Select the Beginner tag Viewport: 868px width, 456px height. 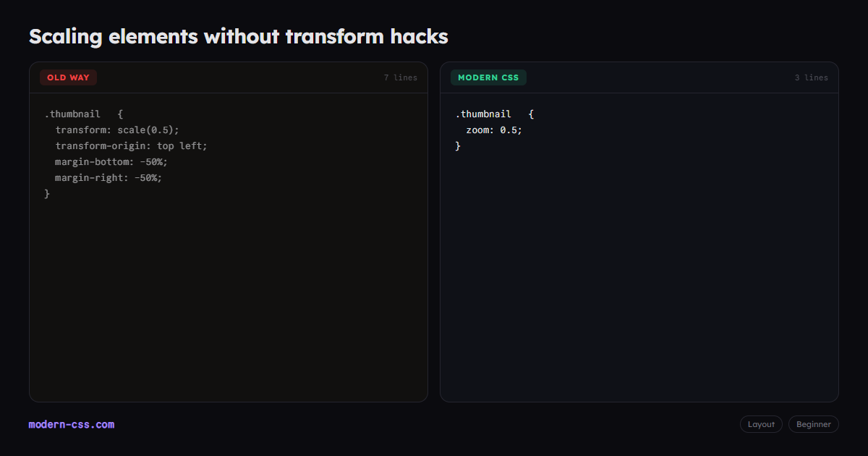click(x=814, y=424)
